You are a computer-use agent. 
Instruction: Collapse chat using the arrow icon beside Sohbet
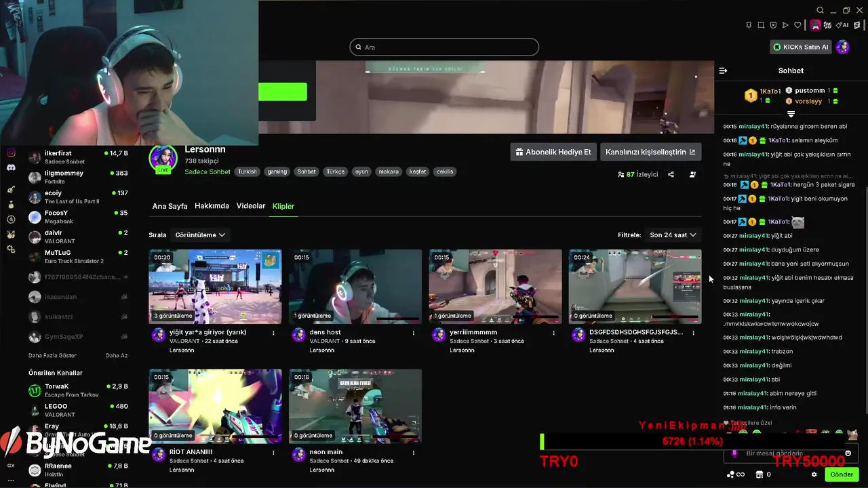[x=723, y=70]
